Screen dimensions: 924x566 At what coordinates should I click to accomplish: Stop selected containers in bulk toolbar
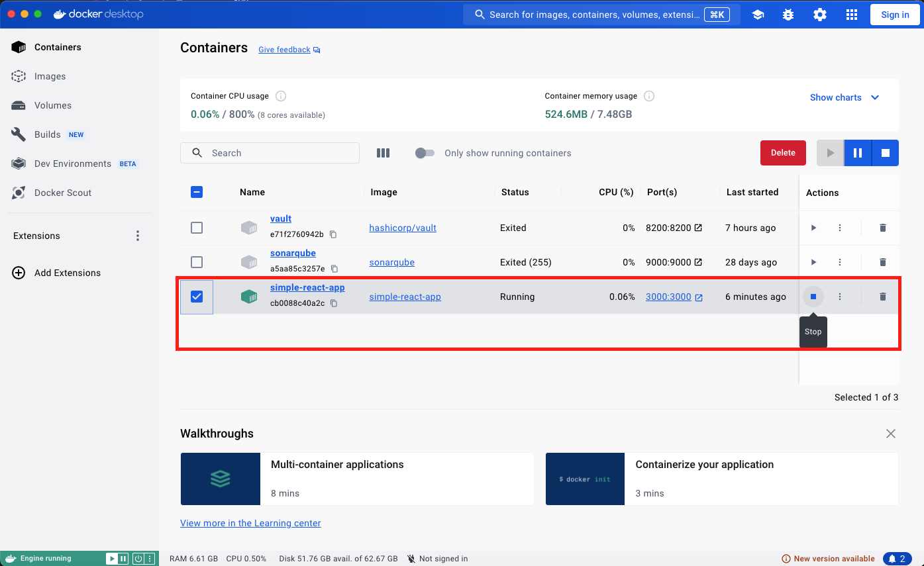point(886,153)
